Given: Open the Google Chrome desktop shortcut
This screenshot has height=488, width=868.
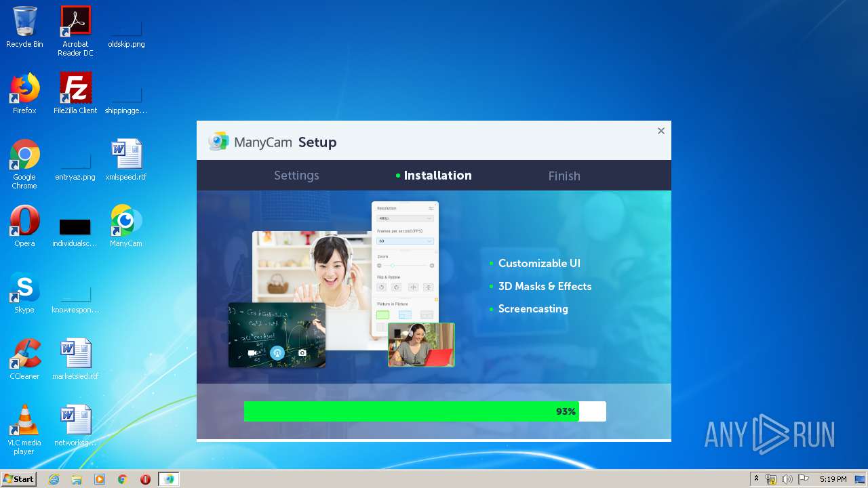Looking at the screenshot, I should point(24,164).
